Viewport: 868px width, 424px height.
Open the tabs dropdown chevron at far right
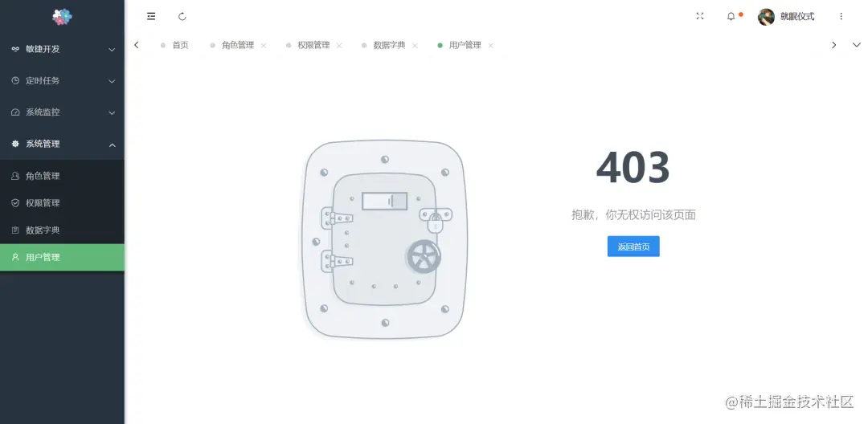click(857, 45)
